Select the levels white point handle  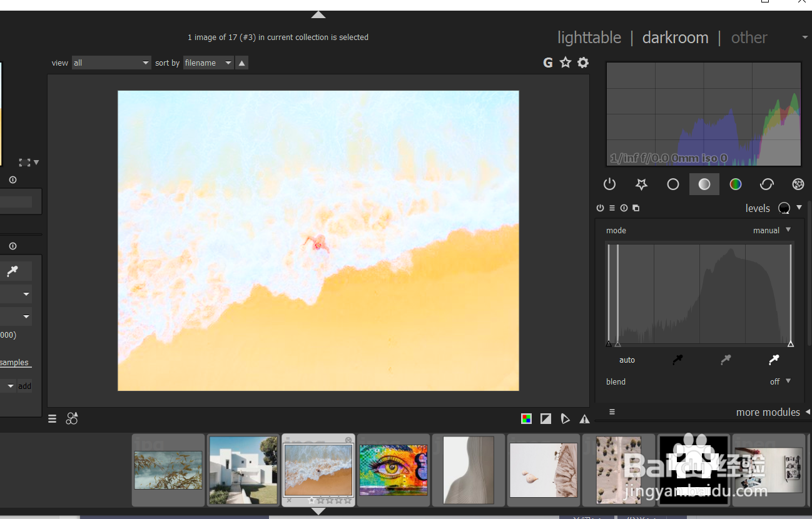[791, 344]
